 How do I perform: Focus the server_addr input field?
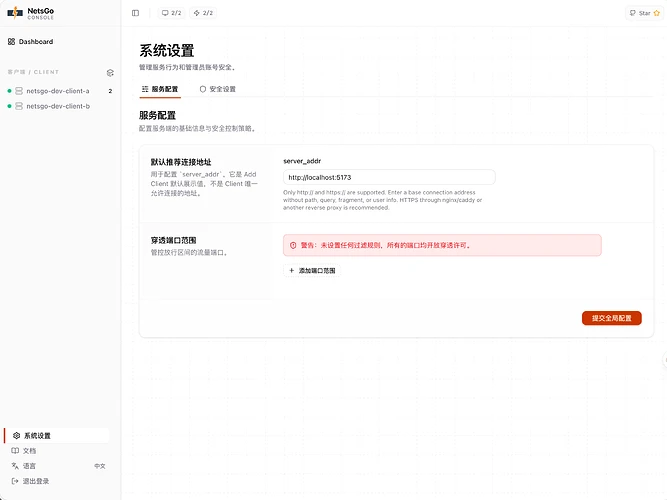[x=389, y=177]
